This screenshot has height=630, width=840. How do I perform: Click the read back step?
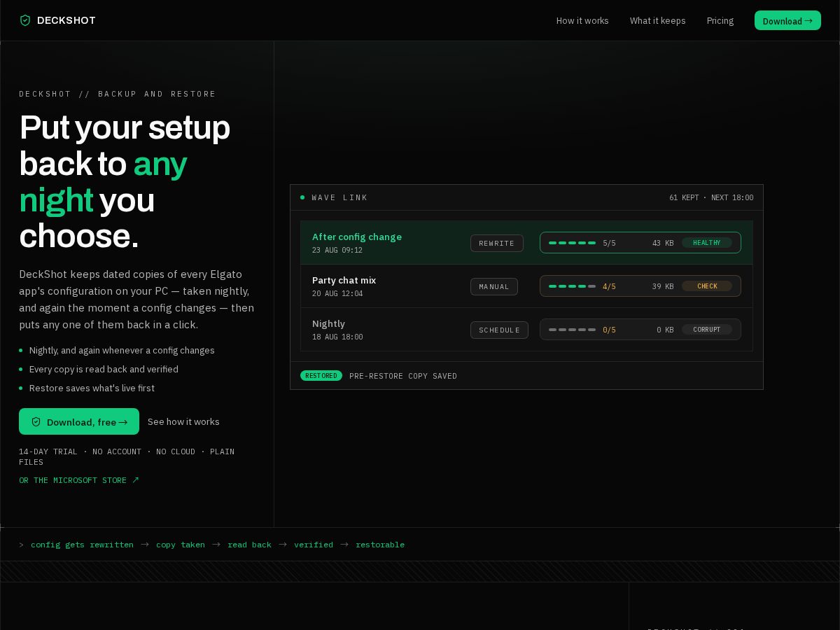tap(249, 545)
